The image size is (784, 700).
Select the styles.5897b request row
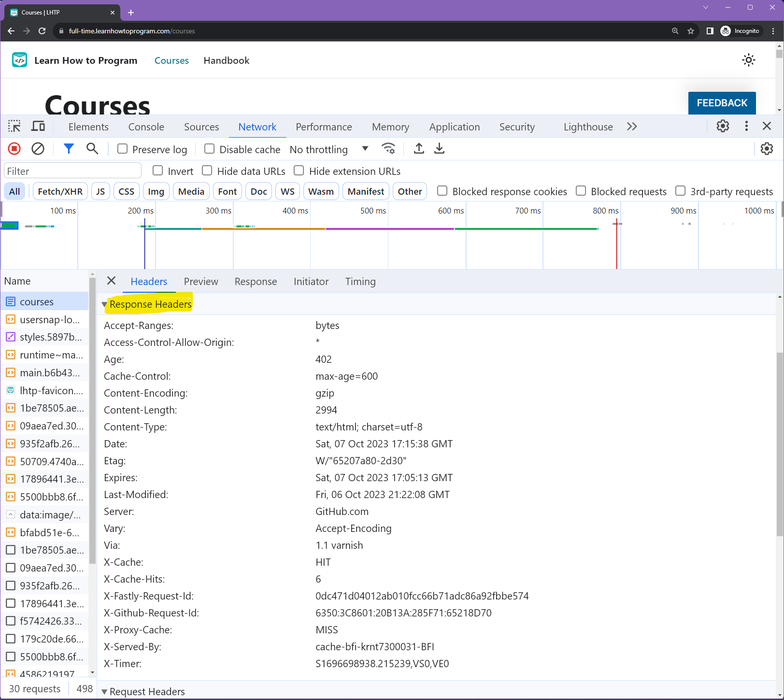[x=44, y=337]
